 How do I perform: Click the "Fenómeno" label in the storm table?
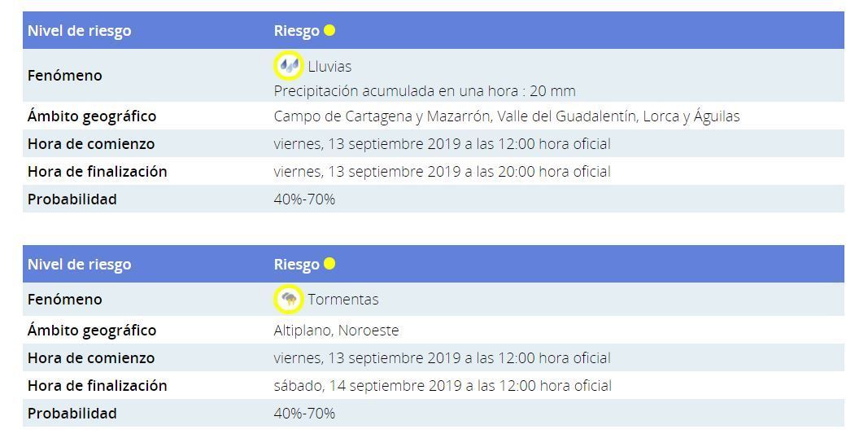point(65,300)
